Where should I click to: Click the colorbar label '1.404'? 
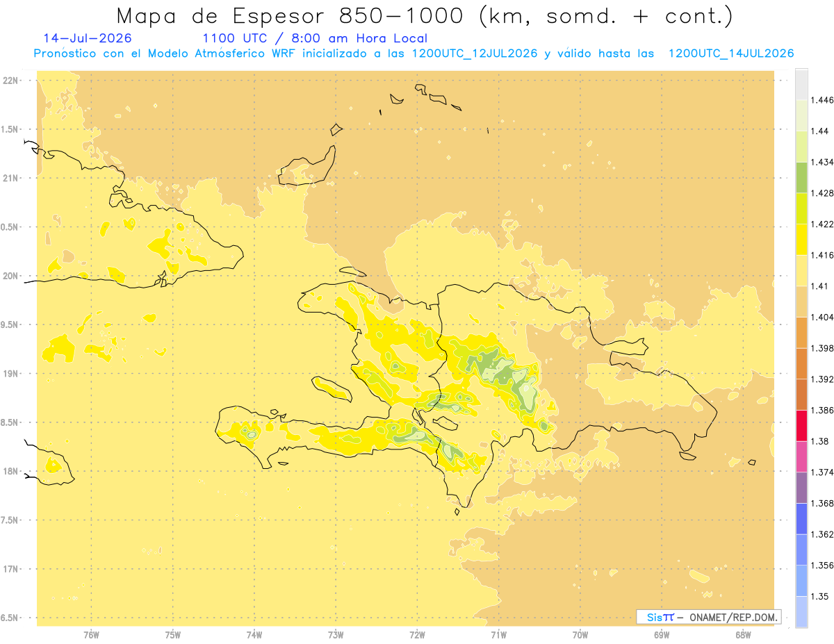822,317
